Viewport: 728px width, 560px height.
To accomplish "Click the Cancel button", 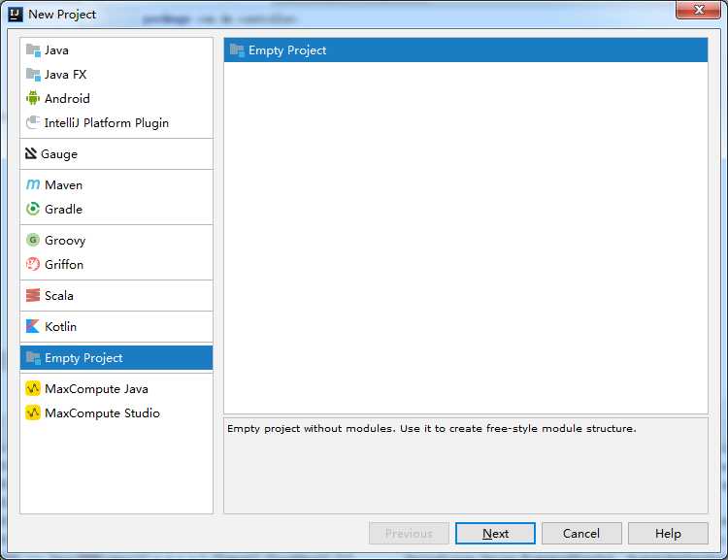I will 581,534.
